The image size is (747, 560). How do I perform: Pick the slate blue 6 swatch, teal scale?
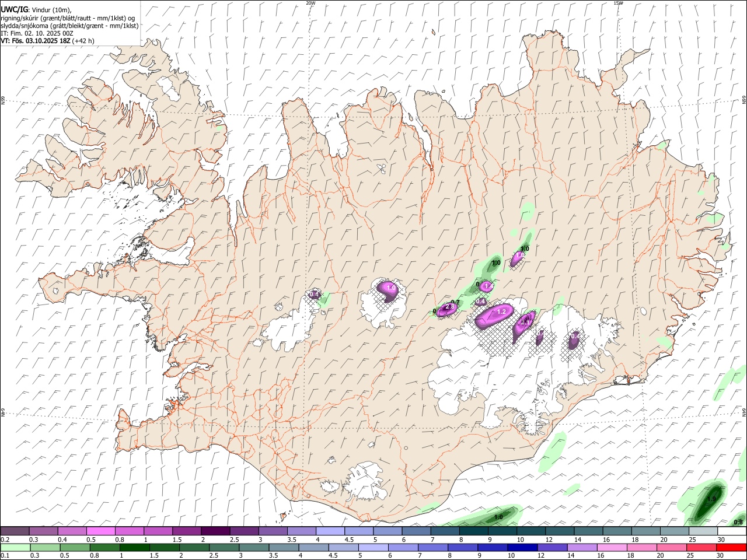click(417, 531)
